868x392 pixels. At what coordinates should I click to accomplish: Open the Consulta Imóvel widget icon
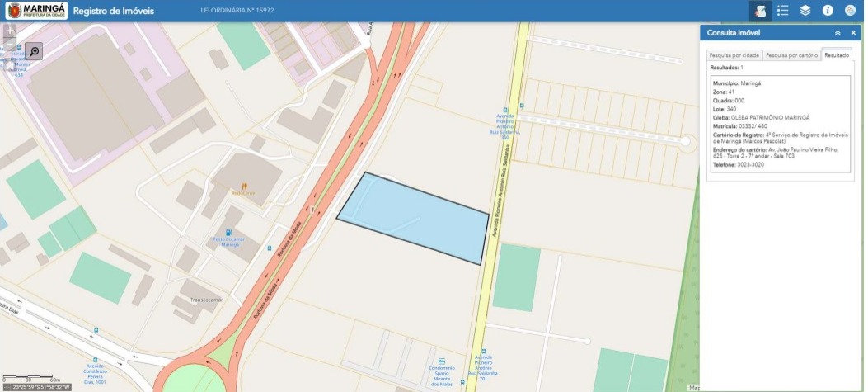760,11
